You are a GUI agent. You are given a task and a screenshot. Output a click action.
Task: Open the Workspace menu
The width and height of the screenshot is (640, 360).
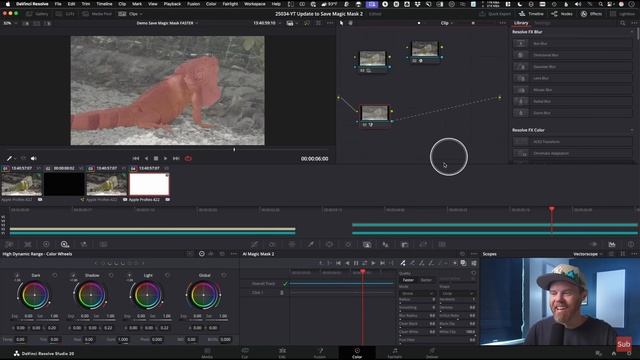[x=254, y=4]
